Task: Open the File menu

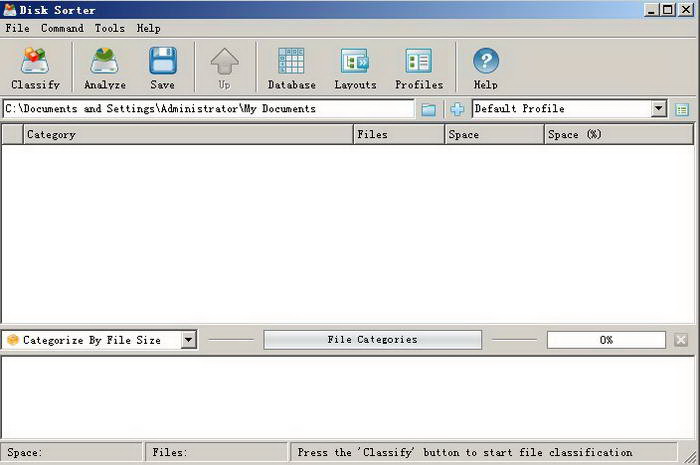Action: tap(17, 28)
